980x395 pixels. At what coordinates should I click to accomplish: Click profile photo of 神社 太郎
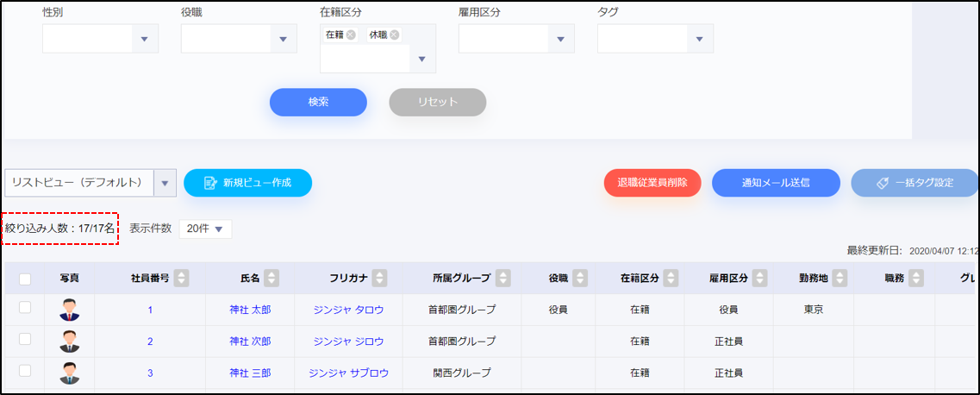click(70, 310)
